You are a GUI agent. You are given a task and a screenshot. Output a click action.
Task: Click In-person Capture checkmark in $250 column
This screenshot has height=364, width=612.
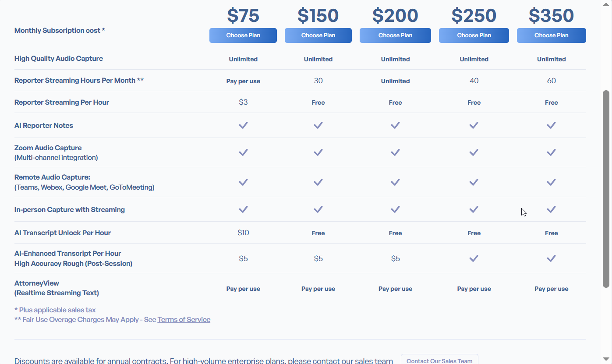click(474, 209)
